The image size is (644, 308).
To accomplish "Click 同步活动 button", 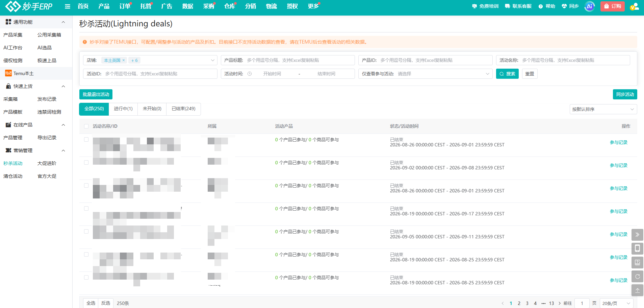I will click(x=625, y=94).
